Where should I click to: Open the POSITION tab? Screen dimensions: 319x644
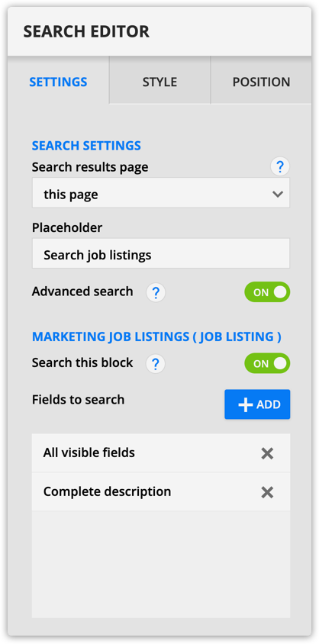tap(261, 80)
